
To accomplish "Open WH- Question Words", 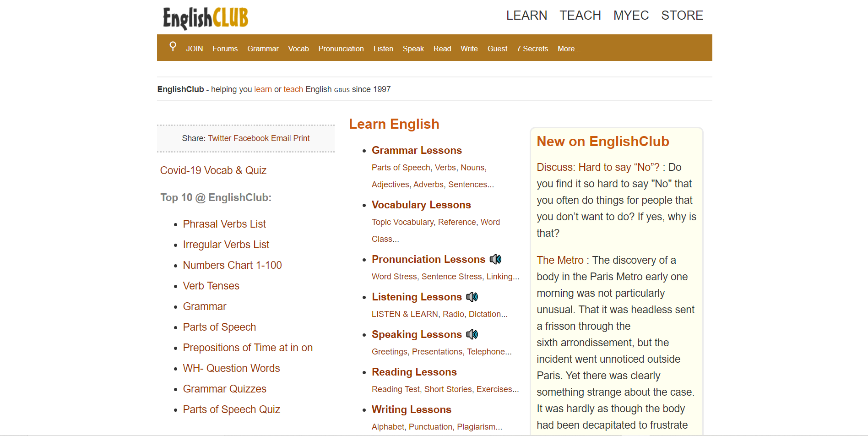I will pos(232,368).
